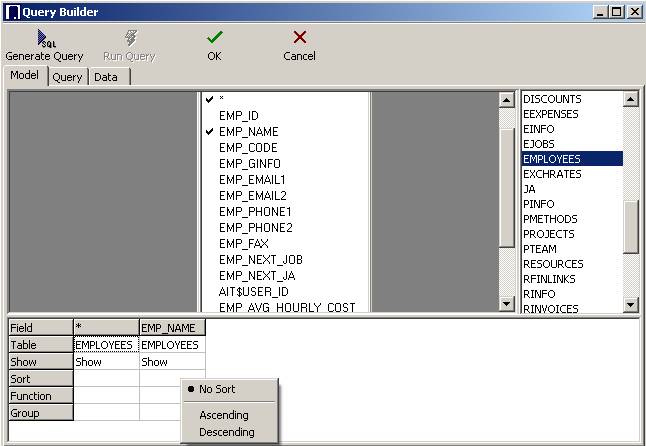646x446 pixels.
Task: Select the PROJECTS table in list
Action: point(549,234)
